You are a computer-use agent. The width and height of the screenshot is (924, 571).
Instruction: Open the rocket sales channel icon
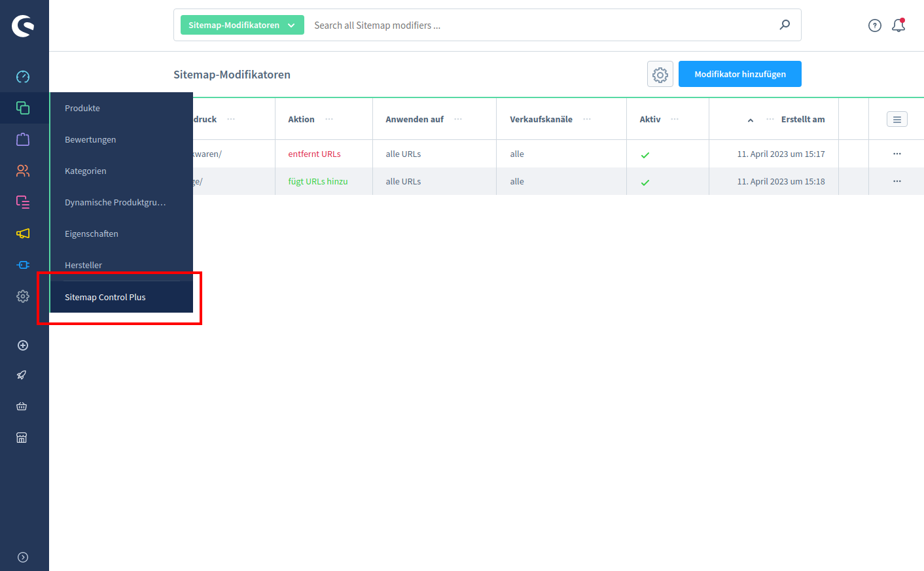click(22, 375)
